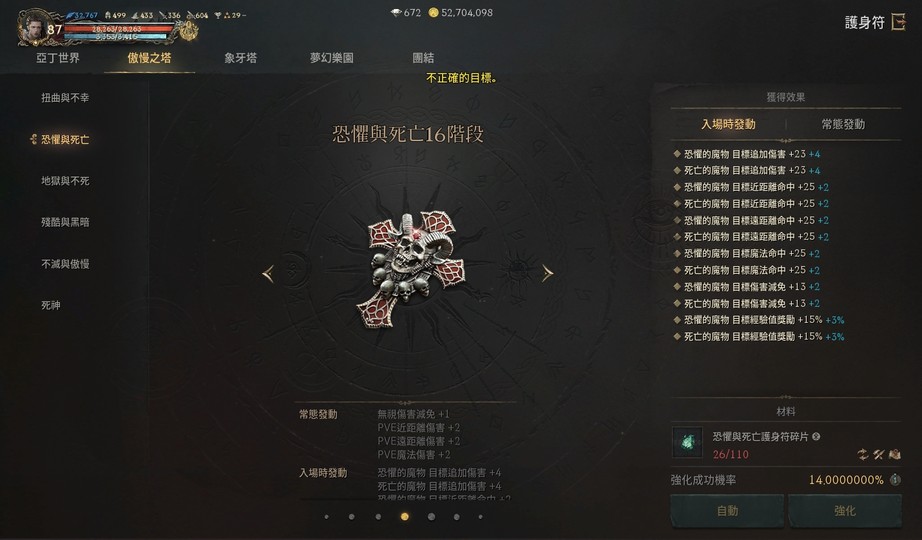Click the 自動 auto button
The height and width of the screenshot is (540, 922).
click(x=727, y=511)
